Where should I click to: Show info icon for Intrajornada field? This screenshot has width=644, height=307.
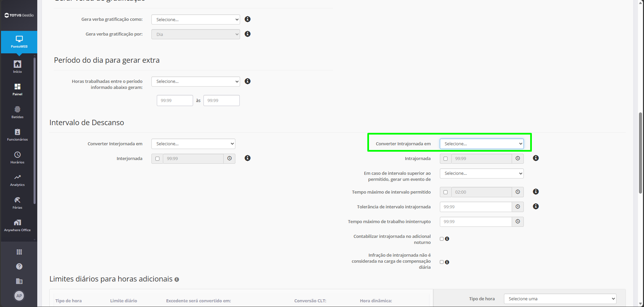click(536, 158)
